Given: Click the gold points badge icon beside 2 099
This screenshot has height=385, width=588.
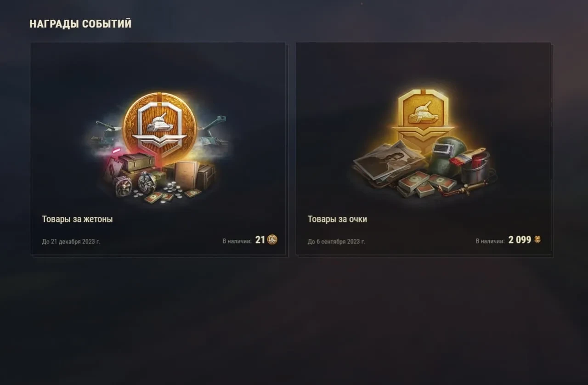Looking at the screenshot, I should pos(537,239).
